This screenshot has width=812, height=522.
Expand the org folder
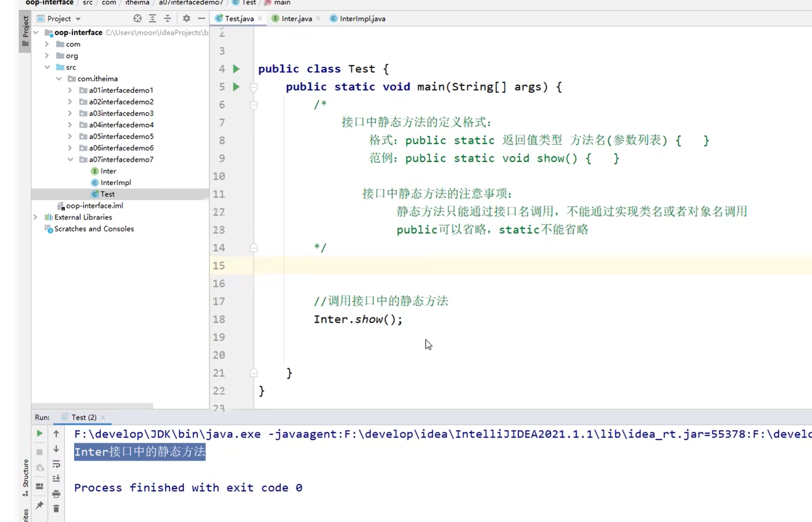point(47,56)
